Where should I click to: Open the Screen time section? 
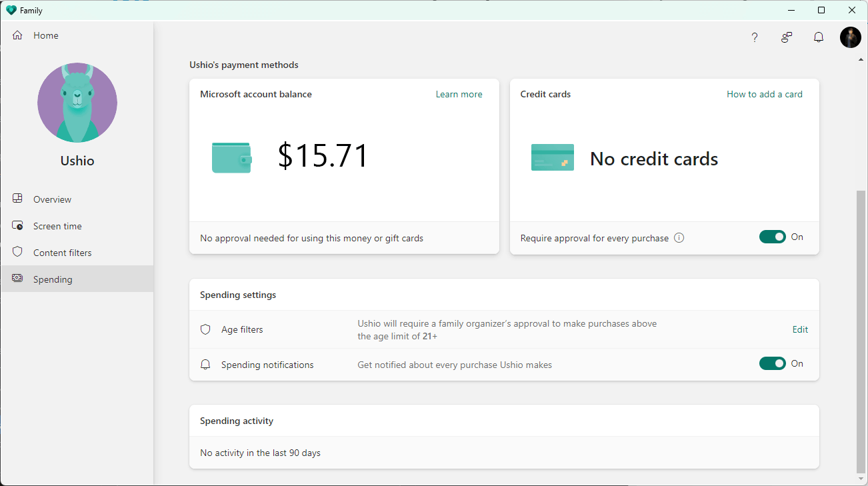coord(77,226)
